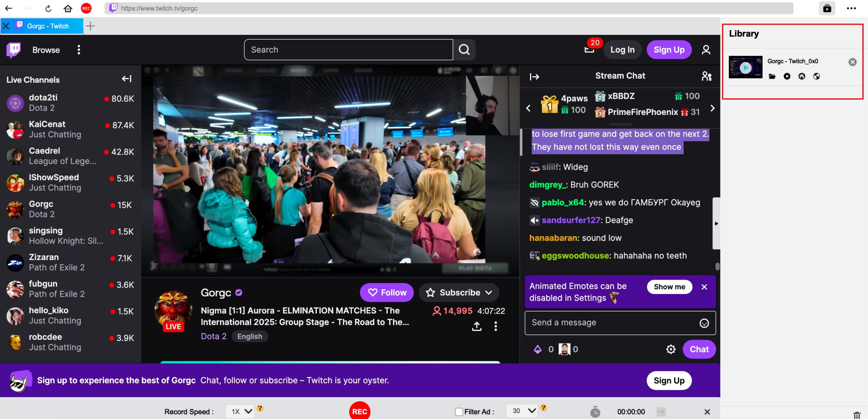Open the emote picker smiley icon
Screen dimensions: 868x419
point(704,323)
